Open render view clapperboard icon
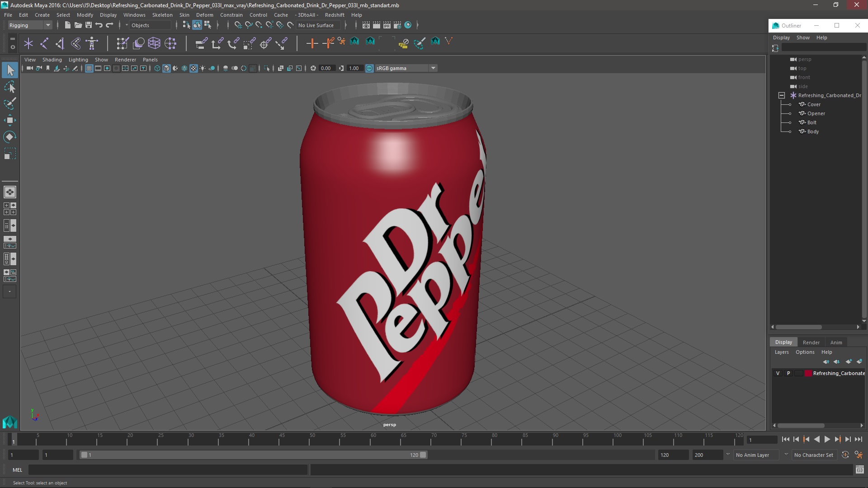868x488 pixels. [366, 25]
